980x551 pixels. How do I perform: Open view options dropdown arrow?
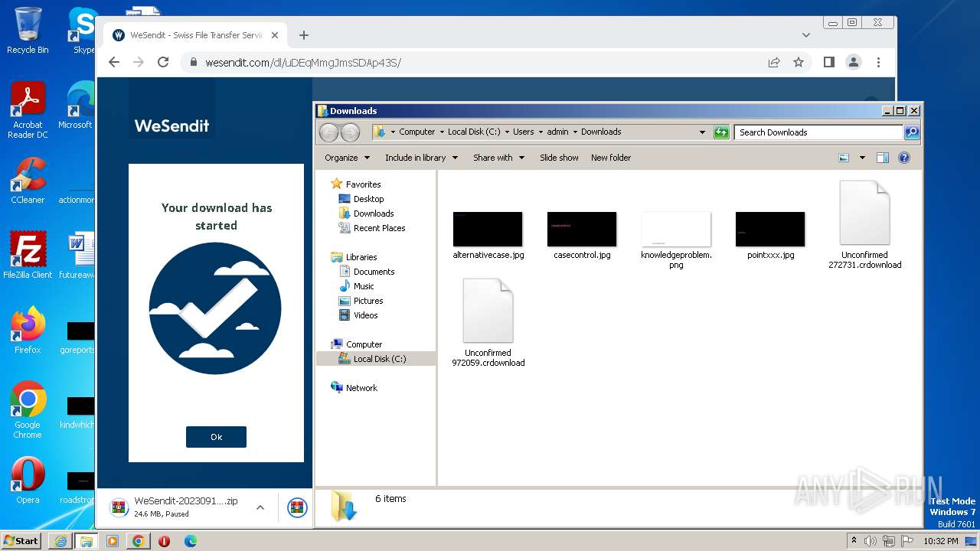(x=862, y=158)
